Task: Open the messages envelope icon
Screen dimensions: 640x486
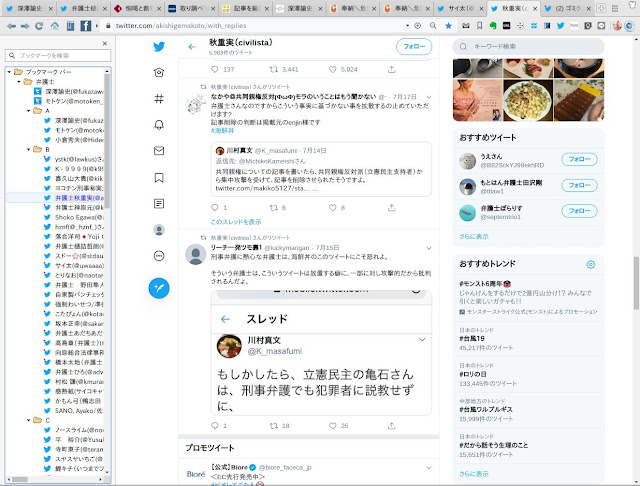Action: 159,151
